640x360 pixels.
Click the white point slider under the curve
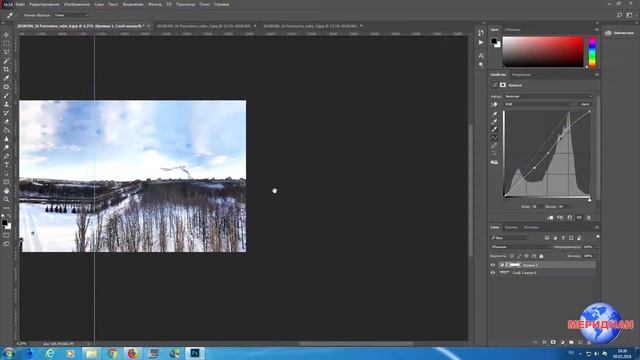click(589, 200)
